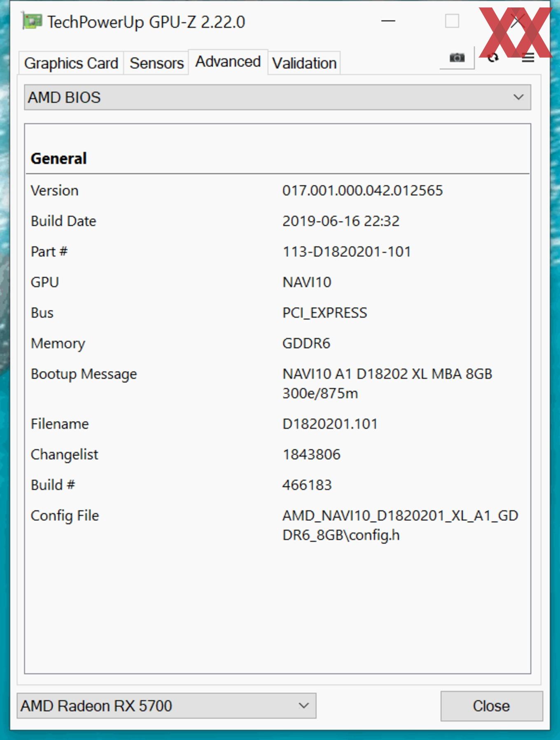Screen dimensions: 560x740
Task: Click the refresh icon in GPU-Z
Action: click(493, 58)
